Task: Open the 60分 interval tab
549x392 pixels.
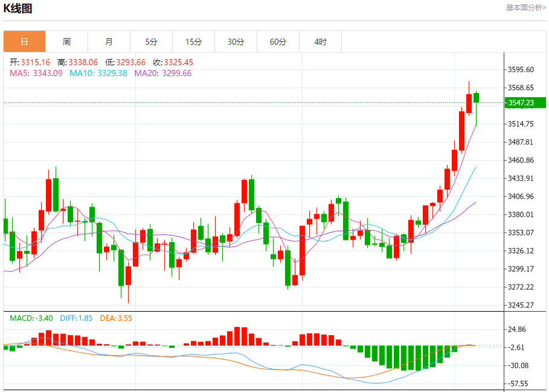Action: click(278, 42)
